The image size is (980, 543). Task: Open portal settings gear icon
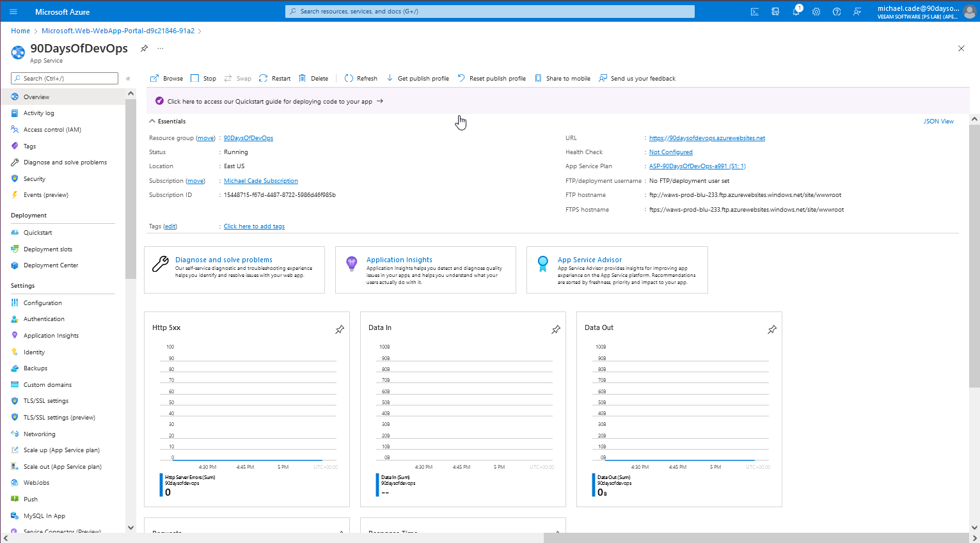pyautogui.click(x=816, y=12)
